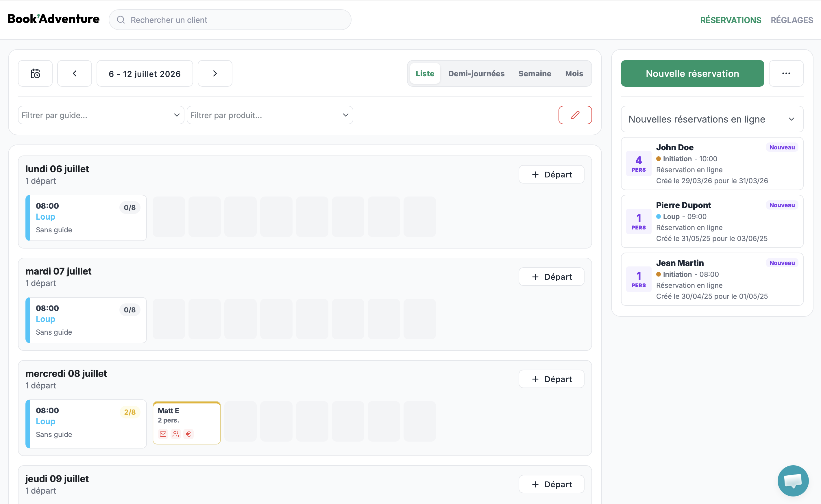Open the three-dots more options menu
Screen dimensions: 821x504
tap(786, 73)
